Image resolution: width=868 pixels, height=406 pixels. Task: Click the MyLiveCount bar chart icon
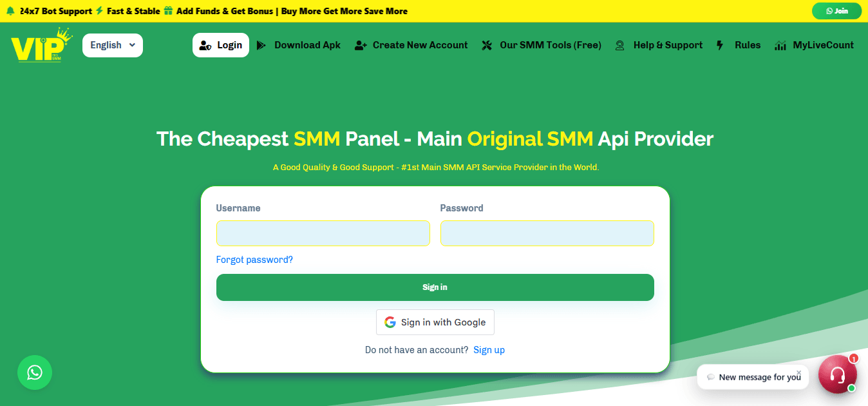click(780, 45)
